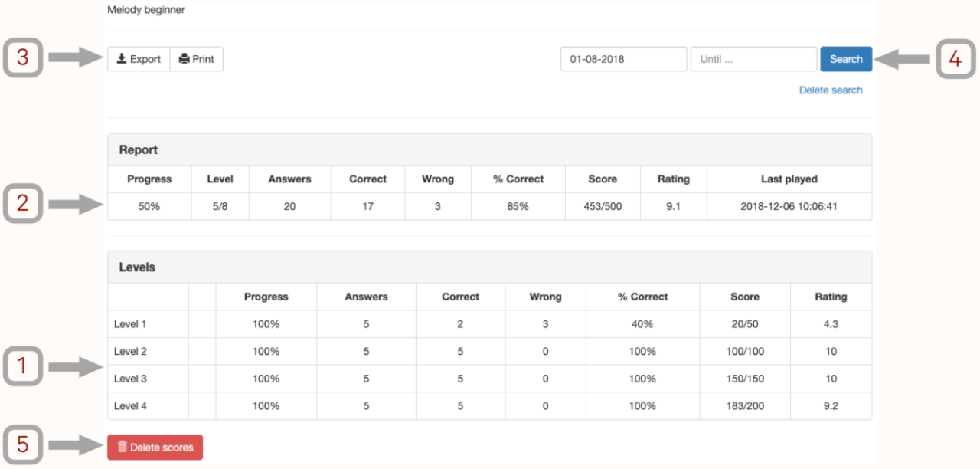980x469 pixels.
Task: Click Level 1 score 20/50
Action: click(x=745, y=324)
